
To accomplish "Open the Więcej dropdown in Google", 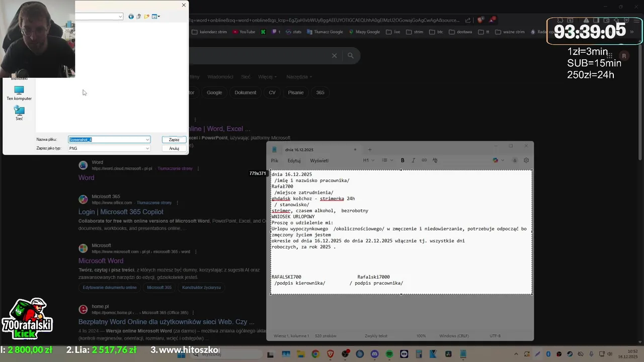I will pyautogui.click(x=267, y=77).
